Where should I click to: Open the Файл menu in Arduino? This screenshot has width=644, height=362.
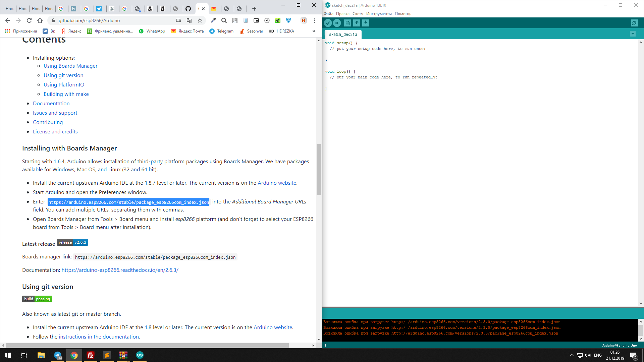(x=328, y=14)
